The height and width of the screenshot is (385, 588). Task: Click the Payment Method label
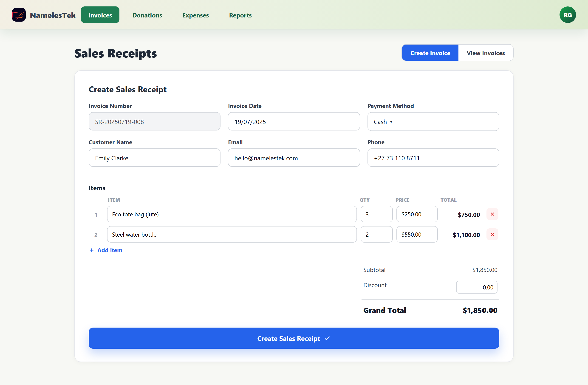[x=390, y=106]
